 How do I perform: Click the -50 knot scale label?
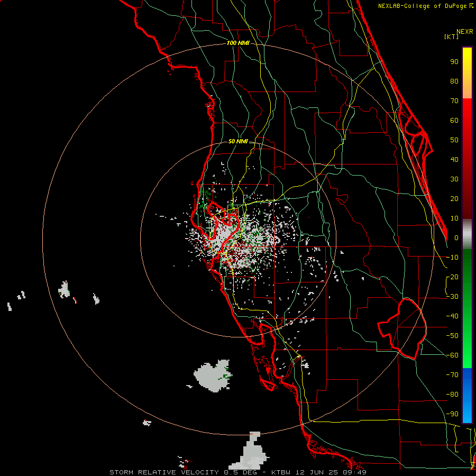tap(452, 335)
